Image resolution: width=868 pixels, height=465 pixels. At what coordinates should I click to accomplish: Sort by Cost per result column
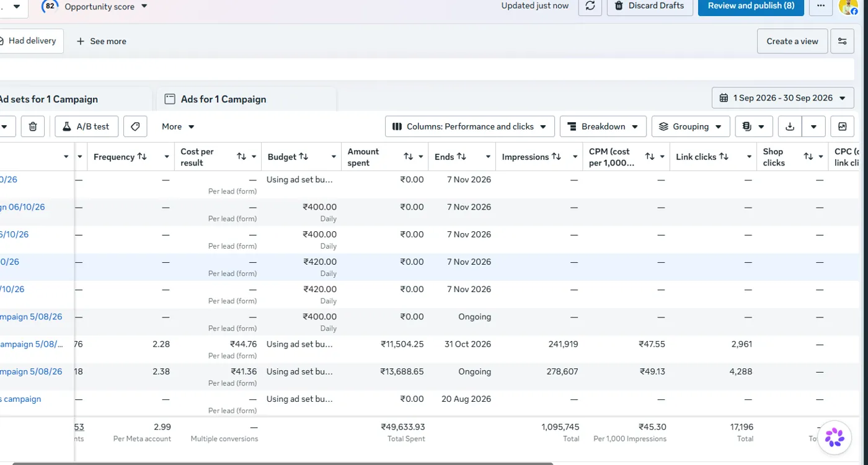(242, 157)
